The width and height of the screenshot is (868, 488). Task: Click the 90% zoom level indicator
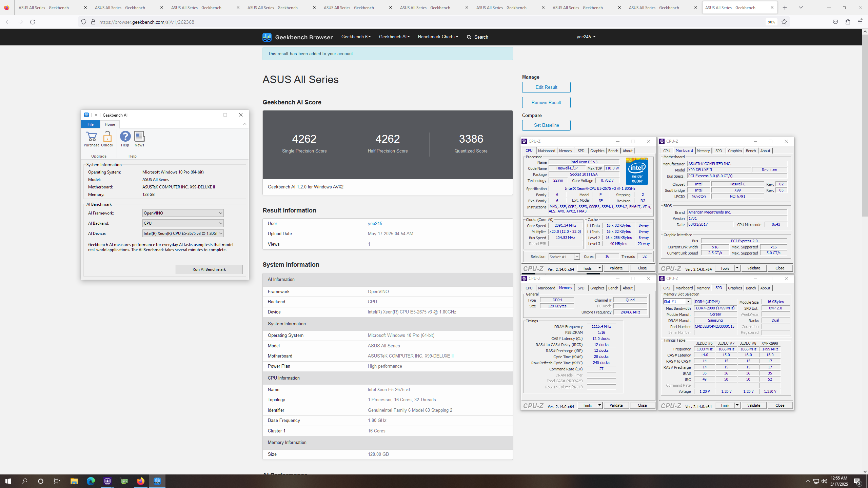coord(771,22)
